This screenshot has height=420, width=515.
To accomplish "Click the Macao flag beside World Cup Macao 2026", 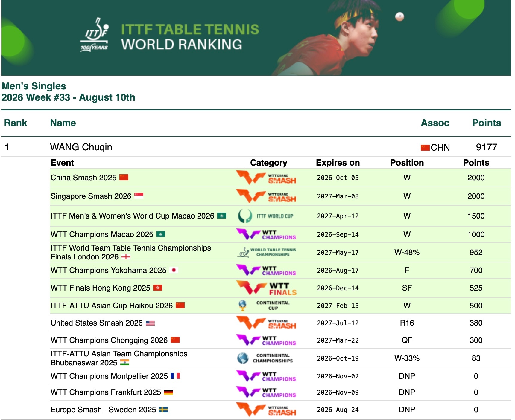I will (x=222, y=216).
